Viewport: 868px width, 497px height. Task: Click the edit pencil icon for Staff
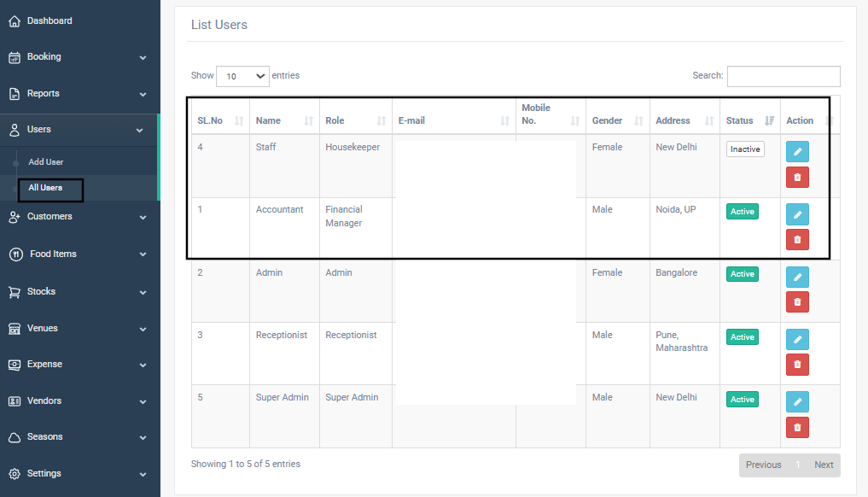tap(797, 151)
